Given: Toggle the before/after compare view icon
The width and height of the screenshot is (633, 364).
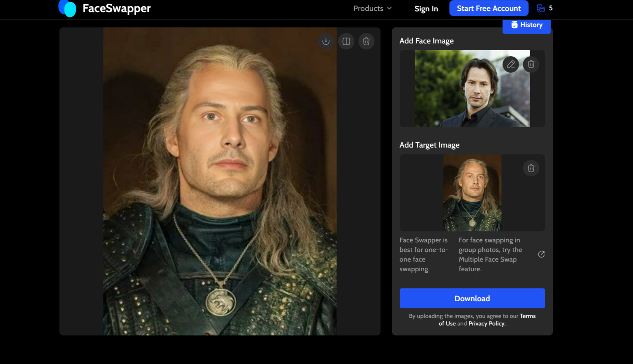Looking at the screenshot, I should 346,41.
